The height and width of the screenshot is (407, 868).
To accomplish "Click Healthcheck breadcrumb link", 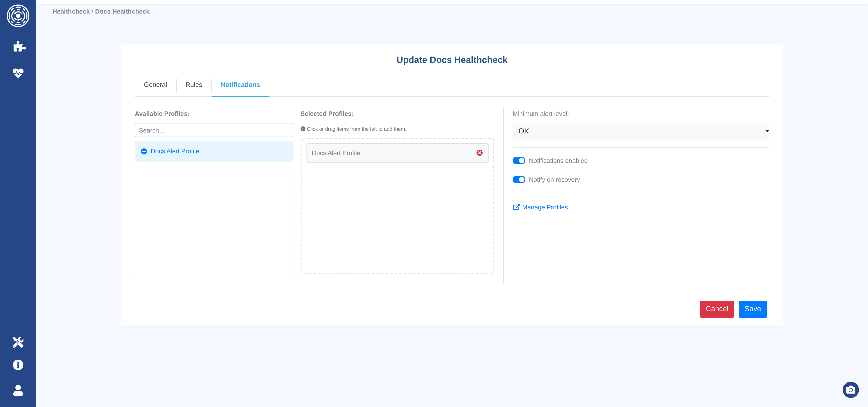I will pyautogui.click(x=71, y=12).
